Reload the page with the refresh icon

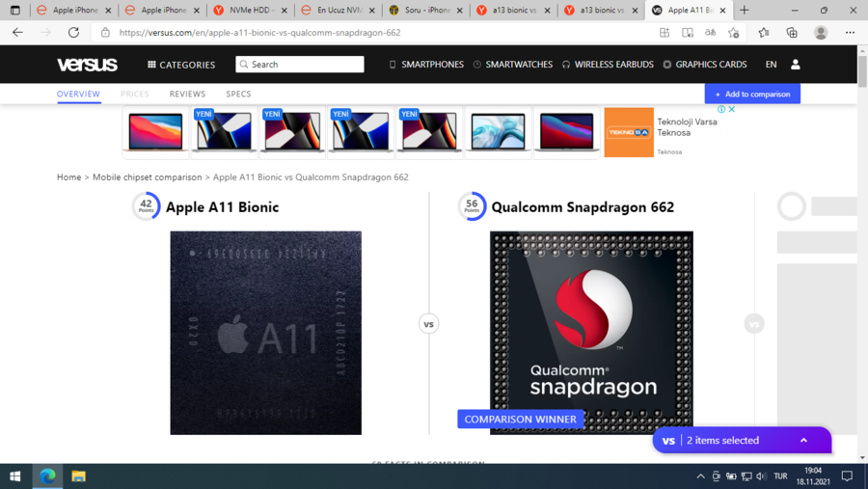click(x=73, y=32)
